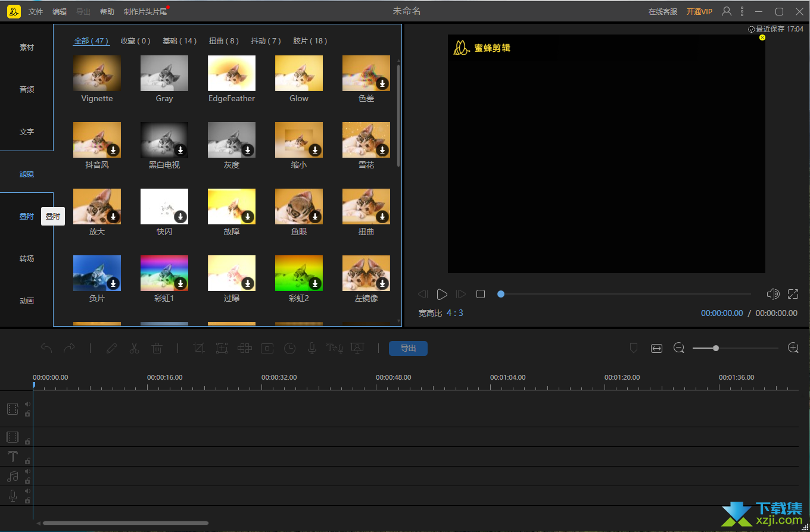
Task: Click the trash delete icon
Action: pyautogui.click(x=157, y=348)
